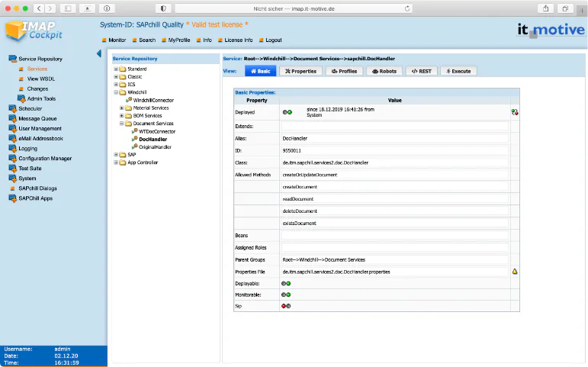Switch to the REST view tab
Viewport: 588px width, 367px height.
coord(422,71)
